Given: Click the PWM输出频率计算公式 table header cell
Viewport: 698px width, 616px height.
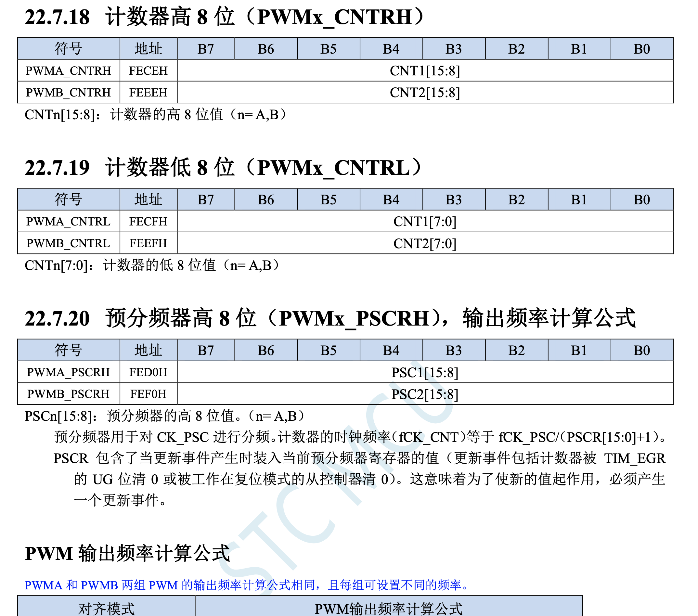Looking at the screenshot, I should [x=389, y=606].
